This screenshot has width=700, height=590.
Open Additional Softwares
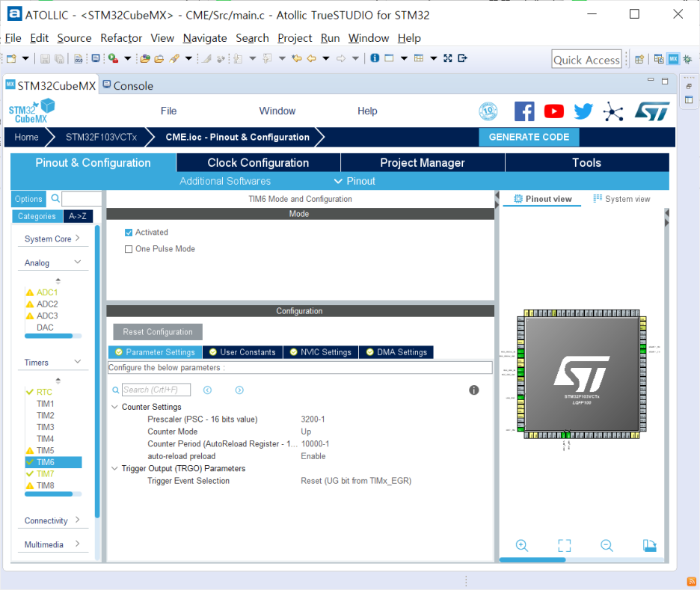[x=225, y=181]
